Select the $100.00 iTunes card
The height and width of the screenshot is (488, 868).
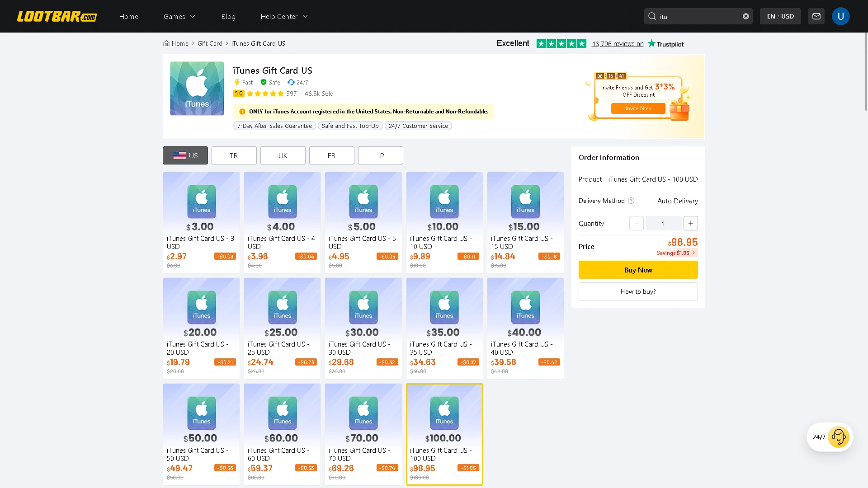click(x=444, y=434)
